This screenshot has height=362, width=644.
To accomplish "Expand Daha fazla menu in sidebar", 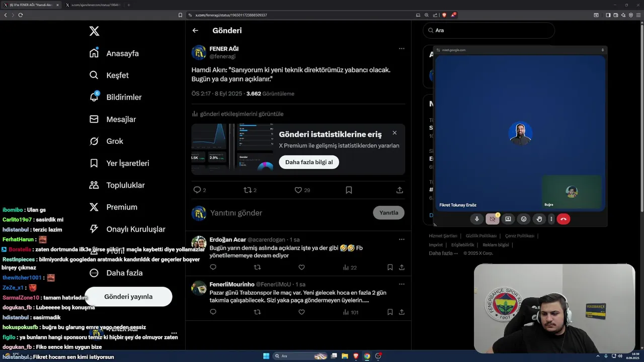I will (116, 273).
